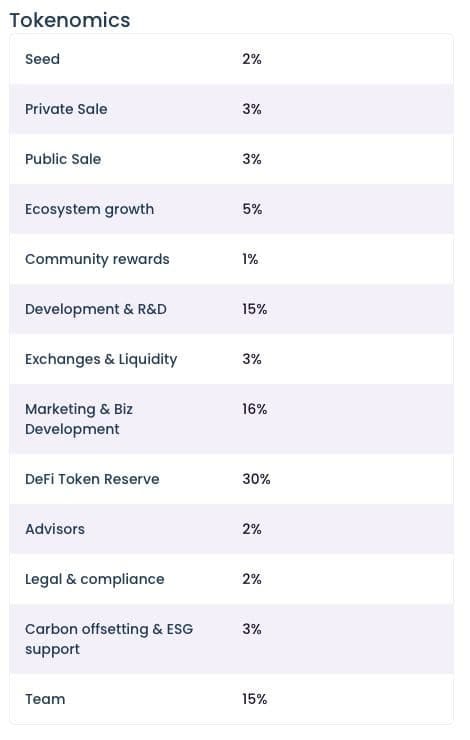Viewport: 470px width, 740px height.
Task: Select the 5% Ecosystem growth value
Action: coord(252,209)
